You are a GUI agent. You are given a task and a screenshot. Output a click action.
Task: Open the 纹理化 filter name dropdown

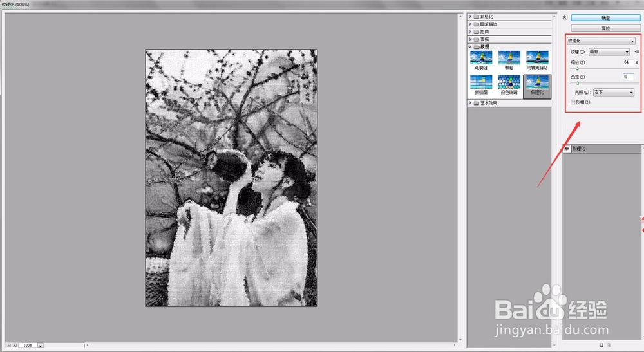point(601,41)
